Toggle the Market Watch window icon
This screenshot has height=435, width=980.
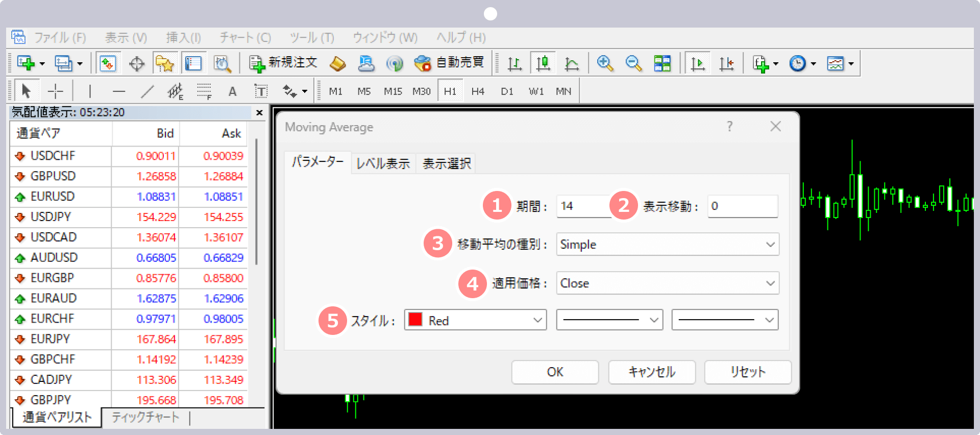pos(108,63)
